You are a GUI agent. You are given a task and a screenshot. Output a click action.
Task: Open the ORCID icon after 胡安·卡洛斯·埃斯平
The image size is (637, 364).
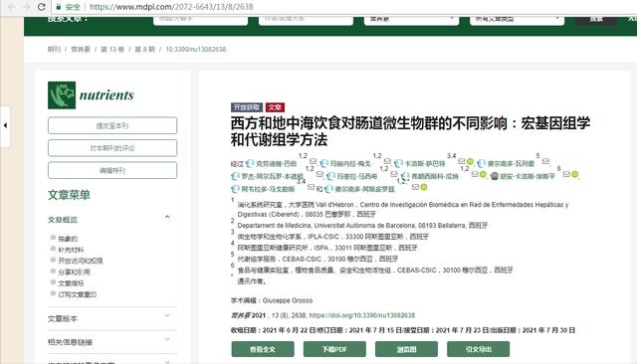[x=575, y=174]
